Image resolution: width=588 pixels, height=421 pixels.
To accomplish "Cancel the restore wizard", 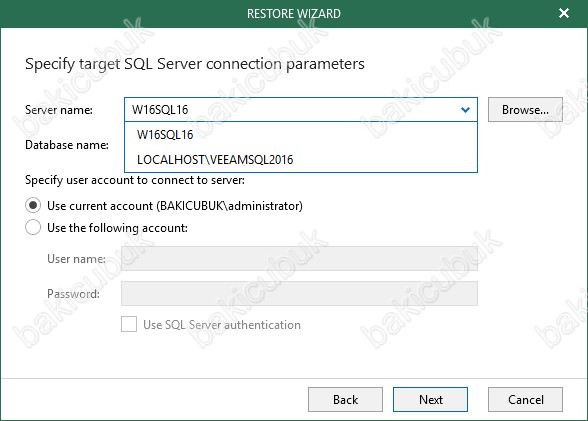I will click(525, 400).
